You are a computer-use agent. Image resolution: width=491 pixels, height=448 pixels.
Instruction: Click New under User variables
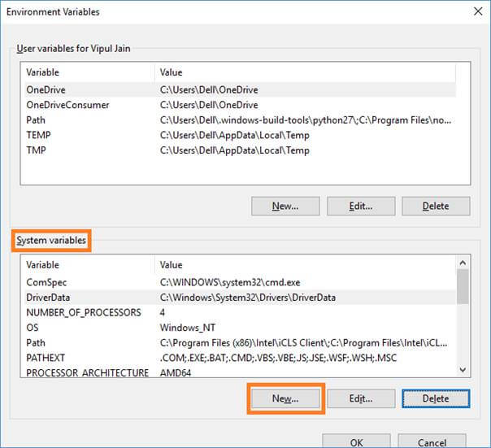point(285,207)
